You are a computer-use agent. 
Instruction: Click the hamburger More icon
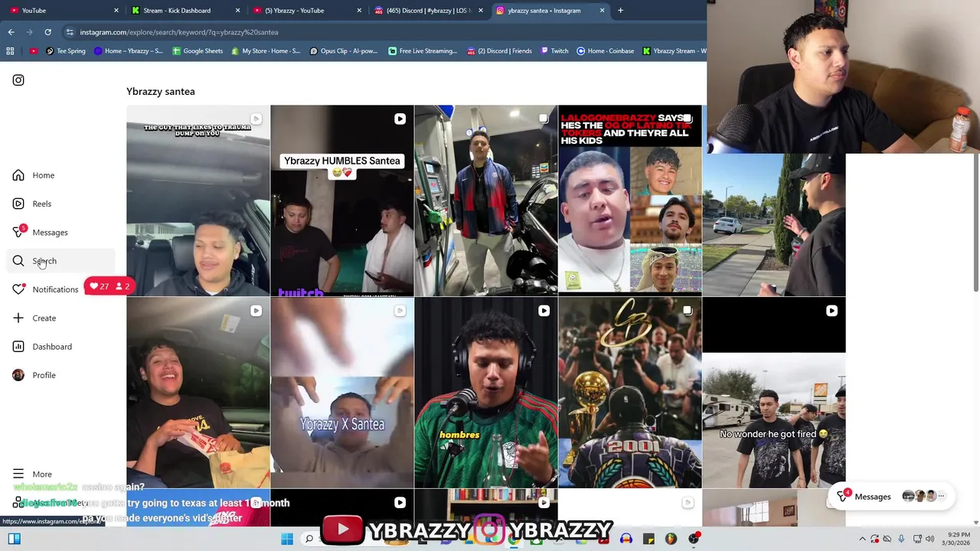point(18,474)
